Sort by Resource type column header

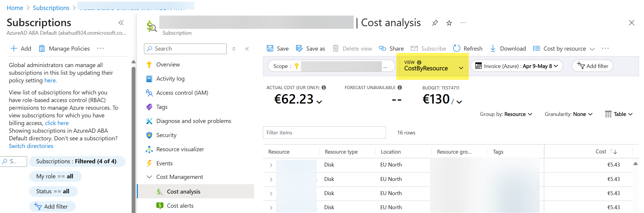(x=341, y=152)
